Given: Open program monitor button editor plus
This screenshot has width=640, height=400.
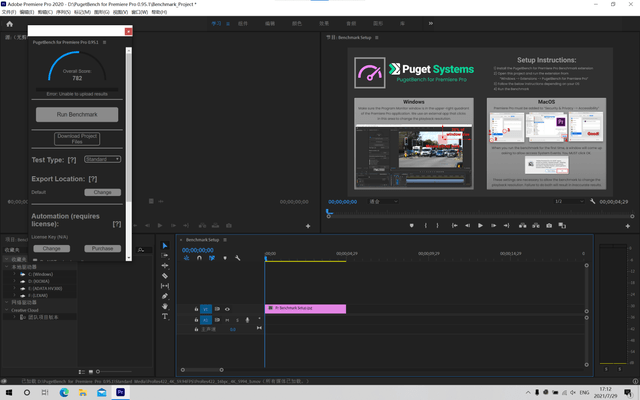Looking at the screenshot, I should [628, 226].
